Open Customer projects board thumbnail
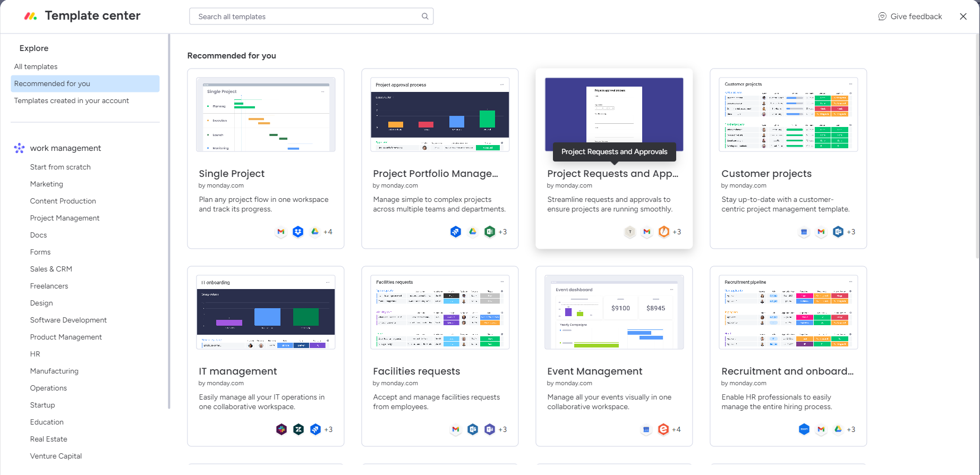This screenshot has width=980, height=475. (x=788, y=114)
